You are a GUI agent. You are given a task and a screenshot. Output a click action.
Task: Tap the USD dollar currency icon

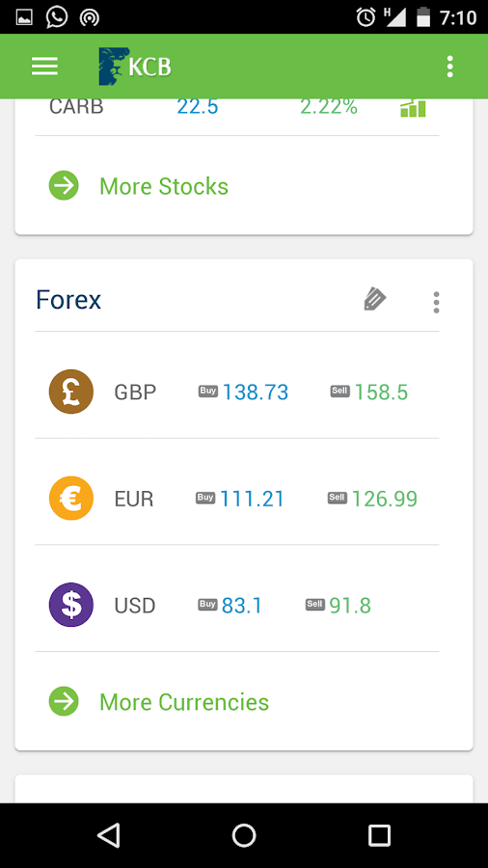pyautogui.click(x=70, y=605)
